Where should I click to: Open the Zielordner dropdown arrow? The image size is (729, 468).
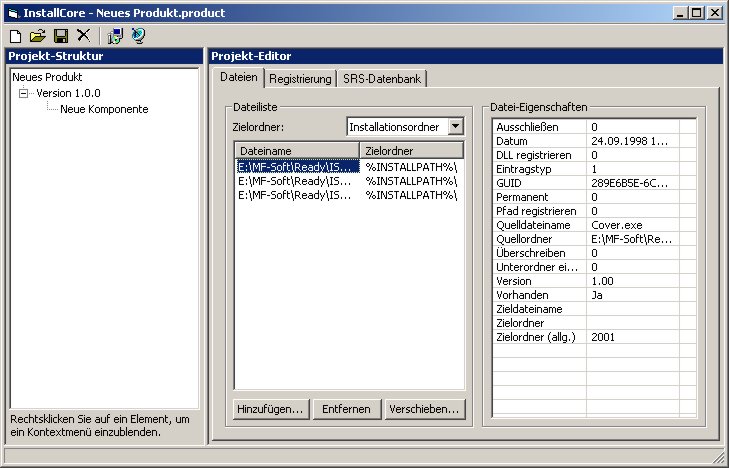tap(456, 126)
